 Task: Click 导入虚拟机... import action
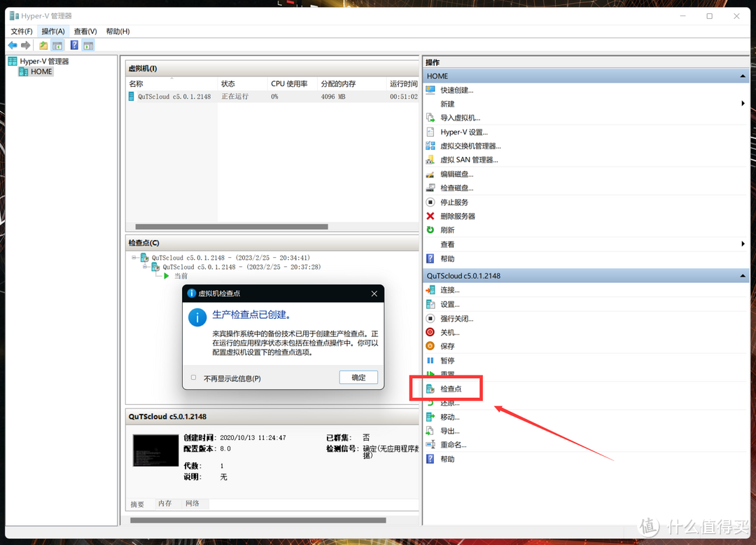460,118
